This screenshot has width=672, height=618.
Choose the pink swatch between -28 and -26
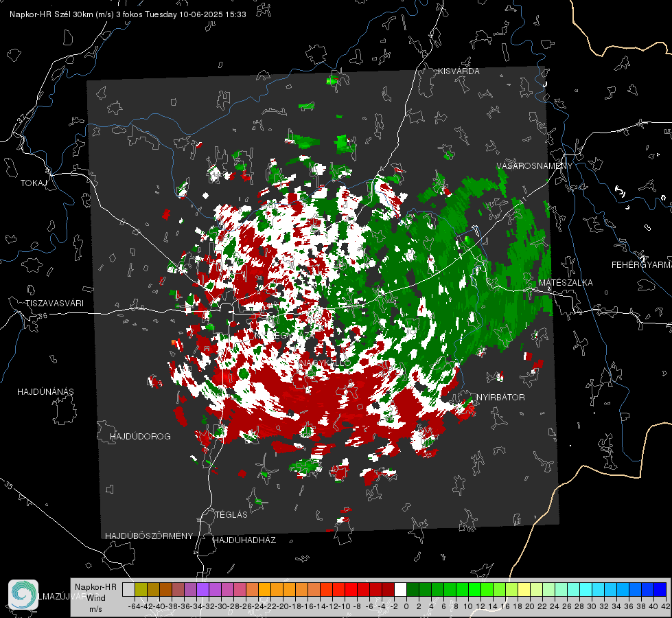pos(240,589)
